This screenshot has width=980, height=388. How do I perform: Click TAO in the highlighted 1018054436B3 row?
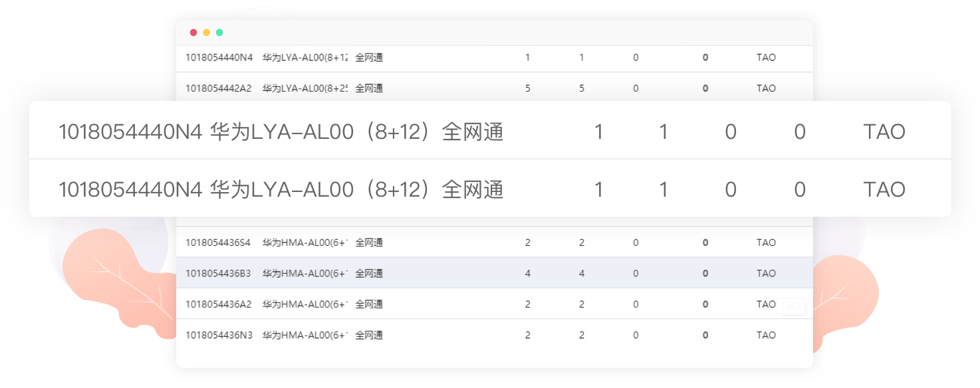pos(766,273)
